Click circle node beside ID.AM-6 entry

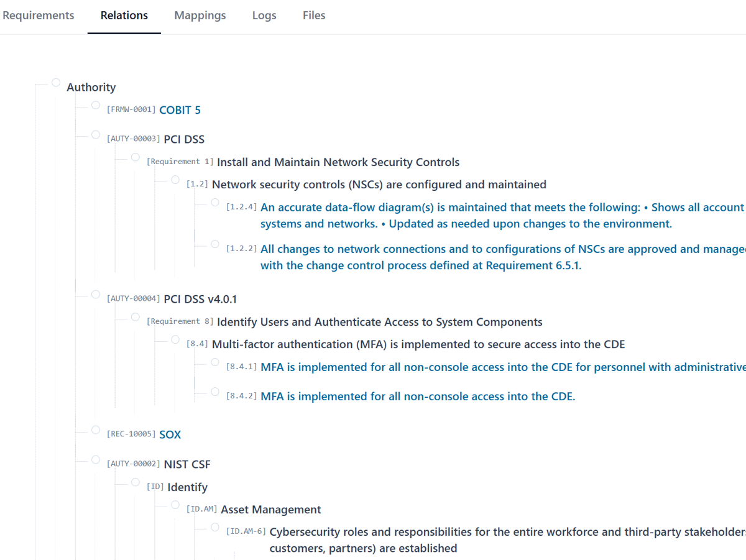215,527
